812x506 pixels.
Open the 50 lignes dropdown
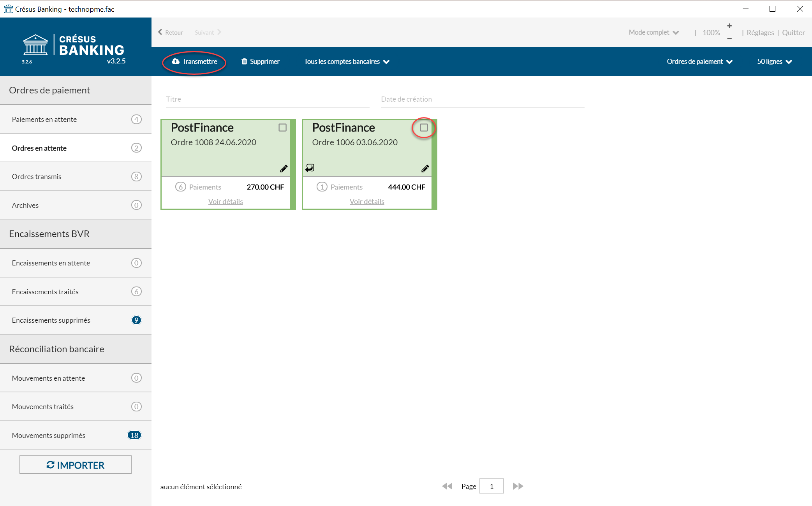pyautogui.click(x=774, y=61)
